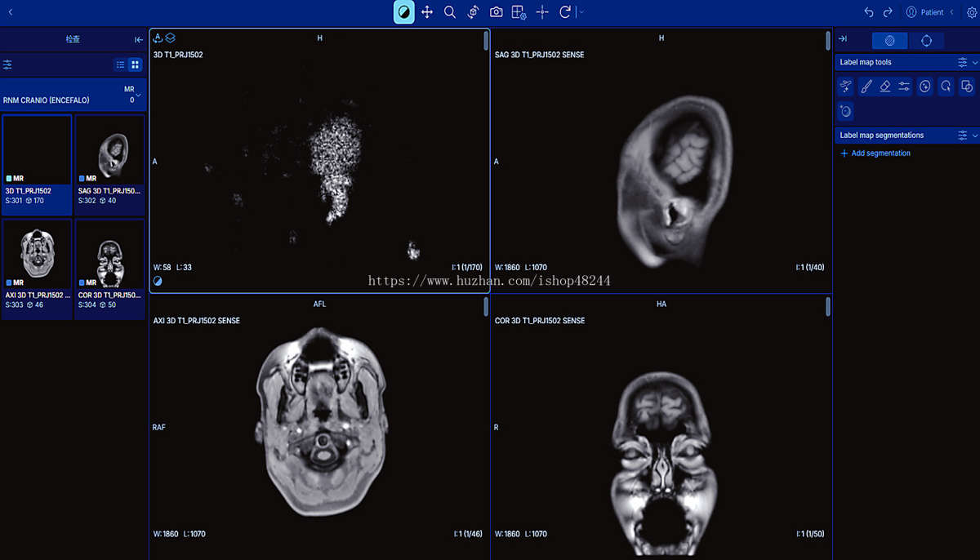Click Add segmentation

[x=875, y=153]
